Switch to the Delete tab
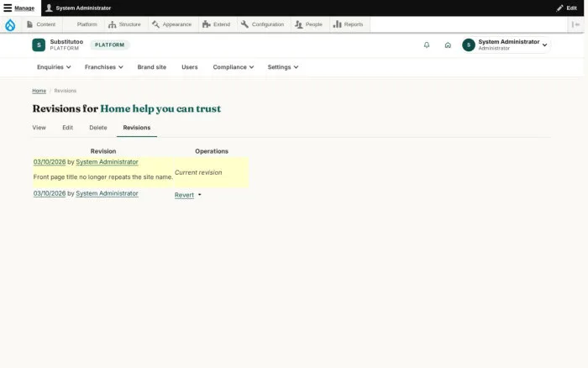The height and width of the screenshot is (368, 588). [98, 128]
